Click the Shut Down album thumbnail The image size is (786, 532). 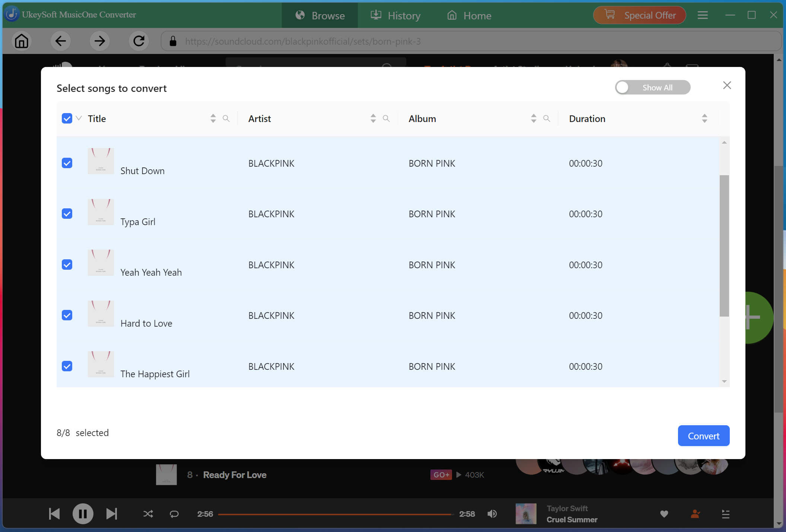(x=101, y=161)
